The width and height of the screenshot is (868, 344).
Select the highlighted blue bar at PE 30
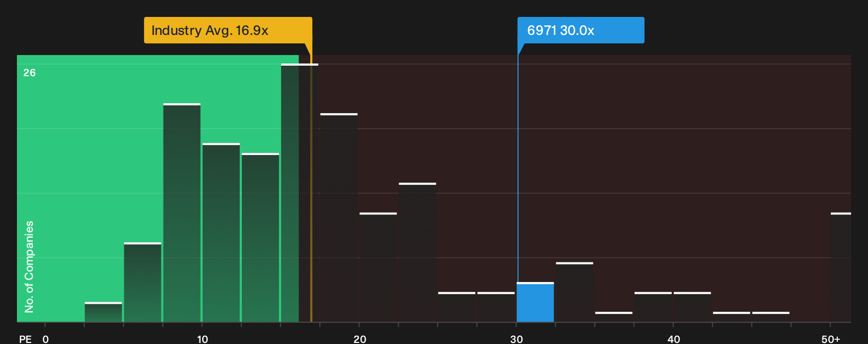[x=535, y=302]
